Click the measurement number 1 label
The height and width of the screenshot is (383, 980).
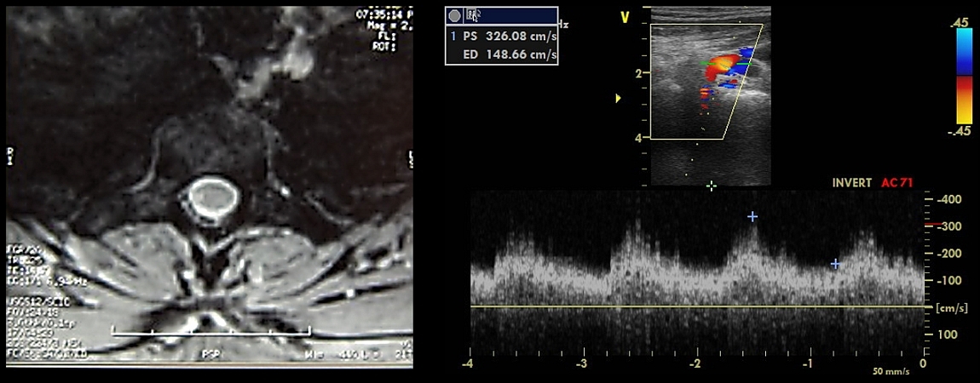click(x=453, y=37)
